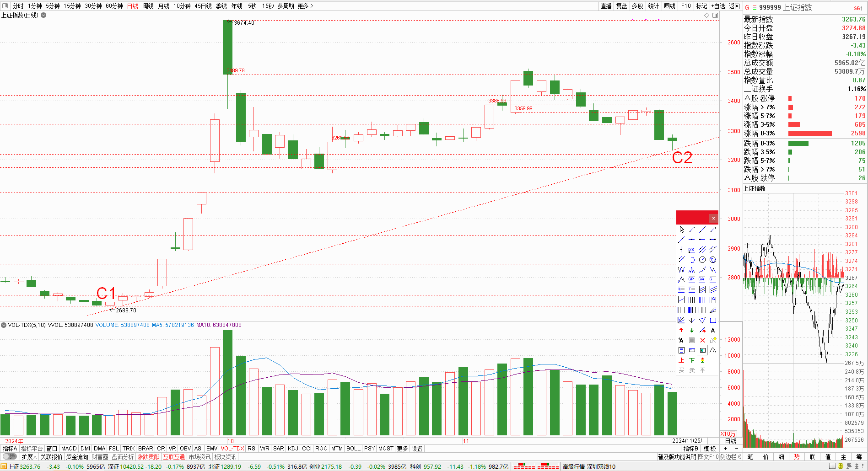Choose the triangle drawing tool
The height and width of the screenshot is (471, 868).
702,320
